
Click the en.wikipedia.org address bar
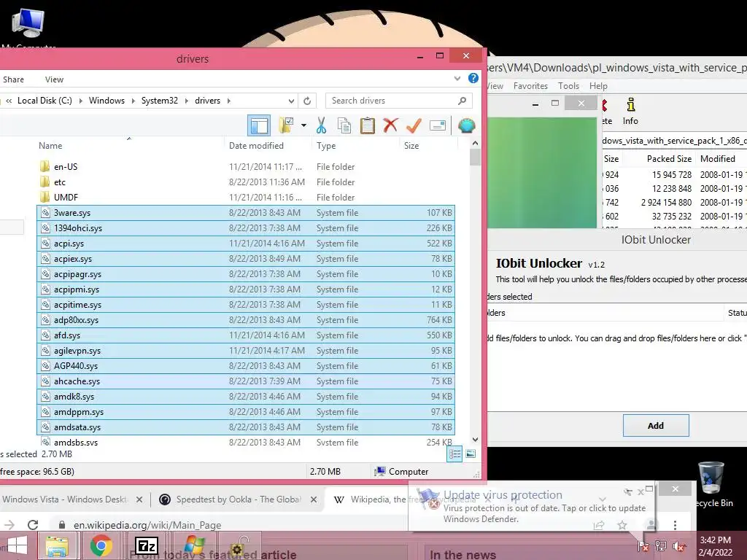[147, 525]
